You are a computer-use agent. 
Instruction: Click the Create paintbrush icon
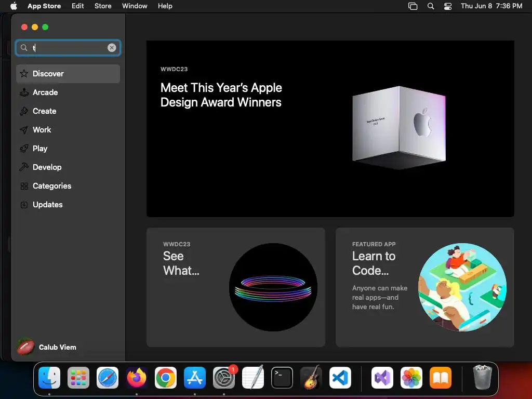click(x=24, y=111)
